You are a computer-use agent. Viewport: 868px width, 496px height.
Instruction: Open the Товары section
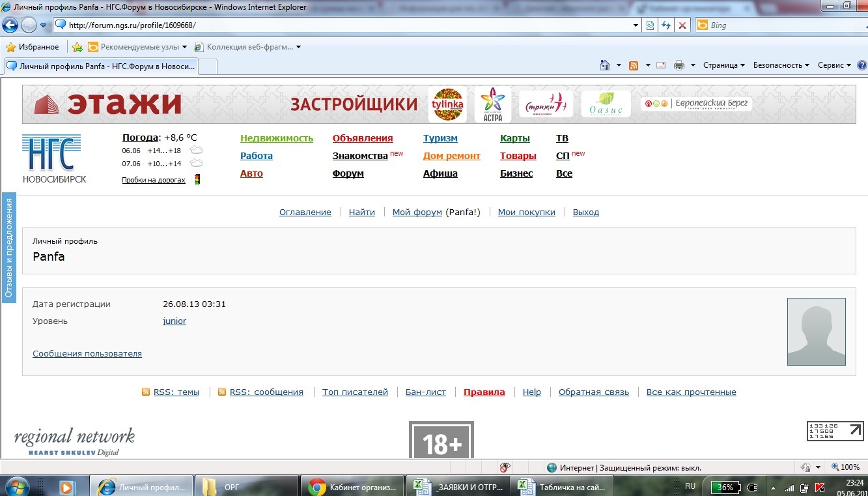coord(518,156)
